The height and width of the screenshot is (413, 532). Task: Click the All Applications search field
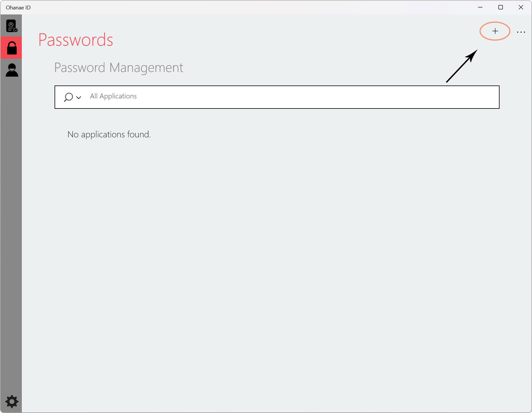277,97
